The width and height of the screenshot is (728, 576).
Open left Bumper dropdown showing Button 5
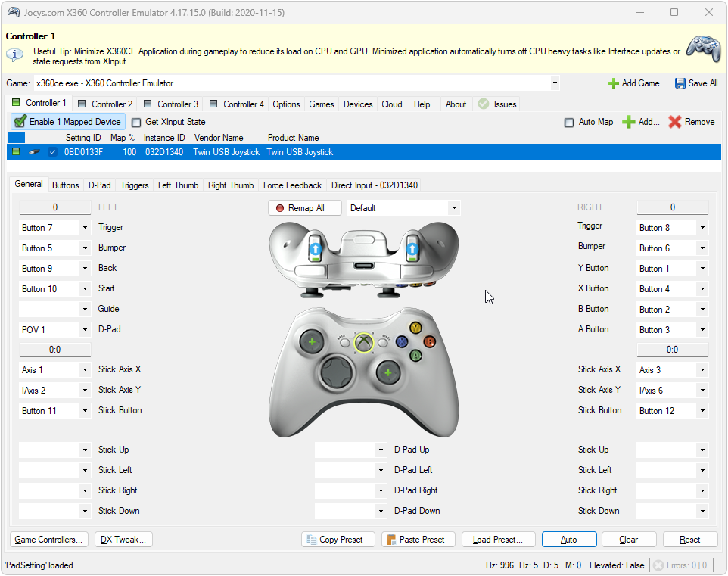pyautogui.click(x=85, y=248)
